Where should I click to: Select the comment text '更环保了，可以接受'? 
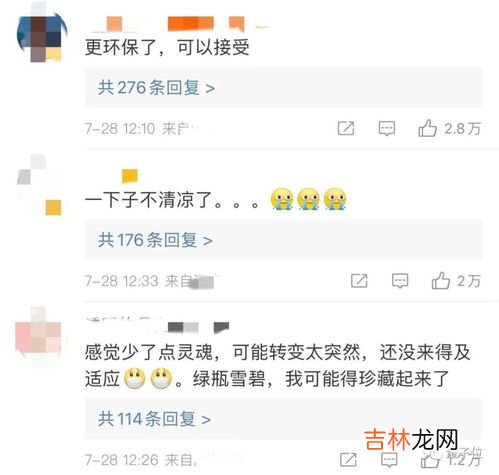coord(167,47)
